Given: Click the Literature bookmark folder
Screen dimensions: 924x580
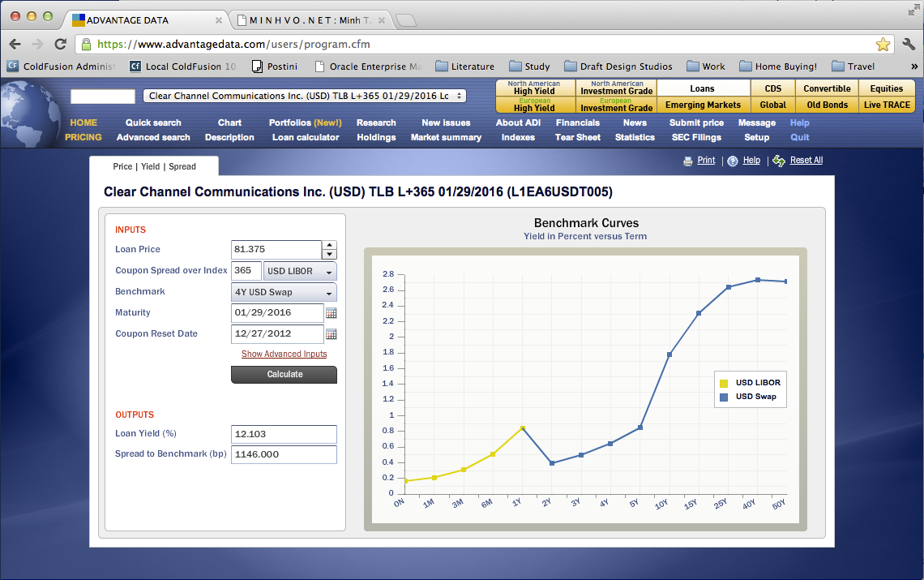Looking at the screenshot, I should pos(465,67).
